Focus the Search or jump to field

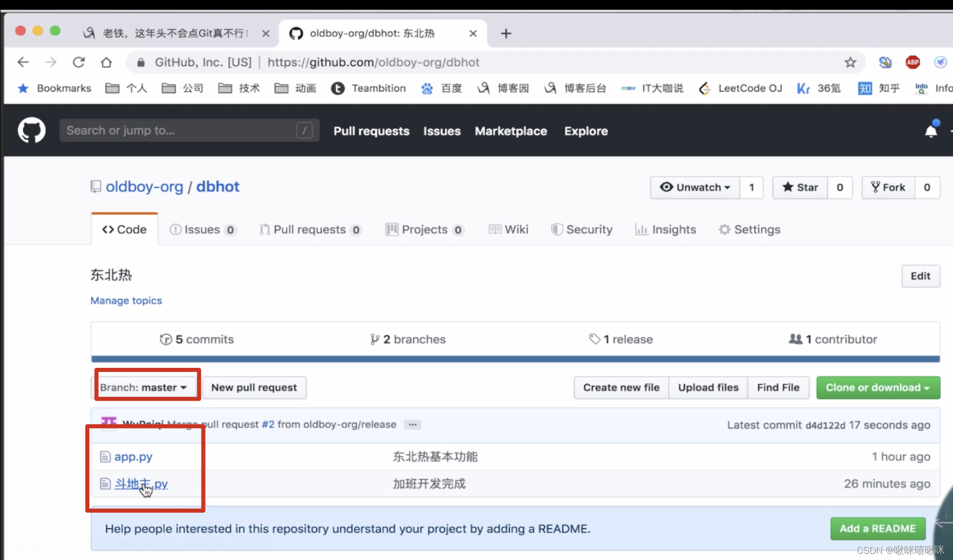coord(189,130)
